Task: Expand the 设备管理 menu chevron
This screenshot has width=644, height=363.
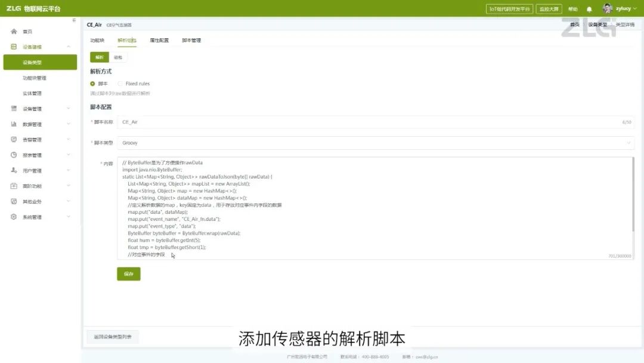Action: (x=69, y=109)
